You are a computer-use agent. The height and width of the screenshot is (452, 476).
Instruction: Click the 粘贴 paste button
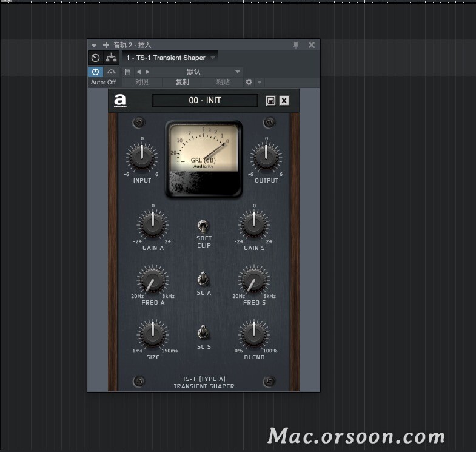coord(223,82)
